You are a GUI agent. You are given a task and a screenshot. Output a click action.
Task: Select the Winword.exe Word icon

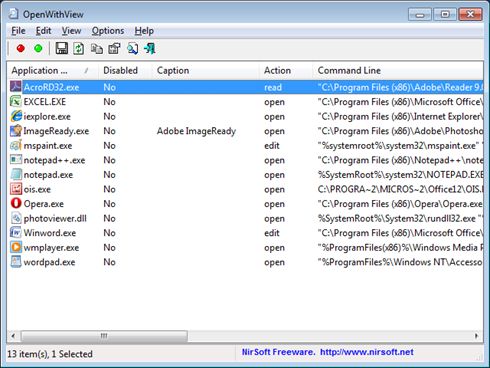point(16,233)
